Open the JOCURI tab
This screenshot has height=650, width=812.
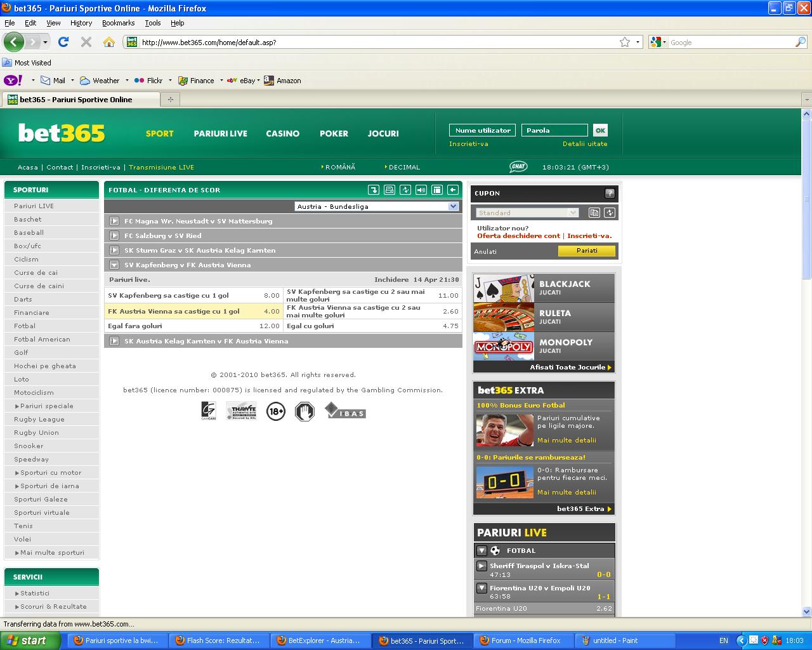click(383, 133)
